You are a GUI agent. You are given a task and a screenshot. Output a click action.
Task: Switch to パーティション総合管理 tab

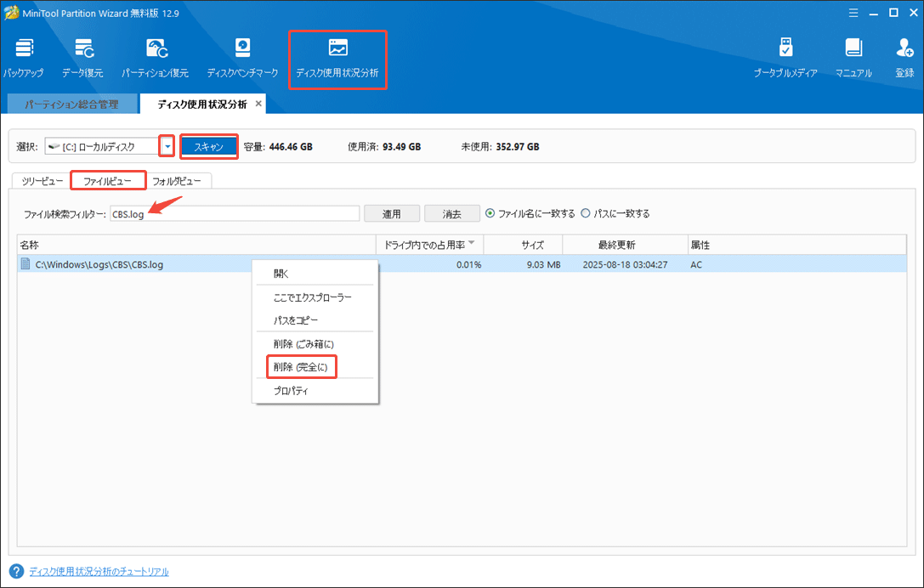pos(71,105)
